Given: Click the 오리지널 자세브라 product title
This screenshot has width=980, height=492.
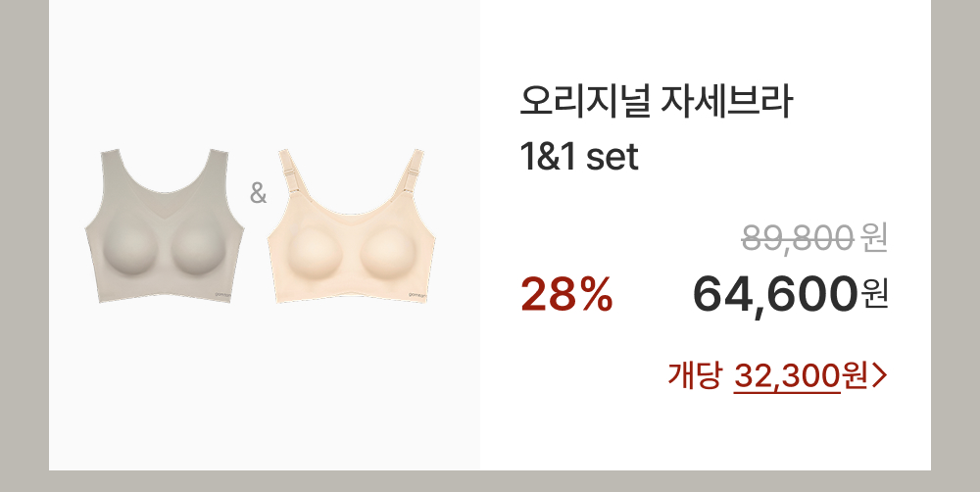Looking at the screenshot, I should click(657, 102).
